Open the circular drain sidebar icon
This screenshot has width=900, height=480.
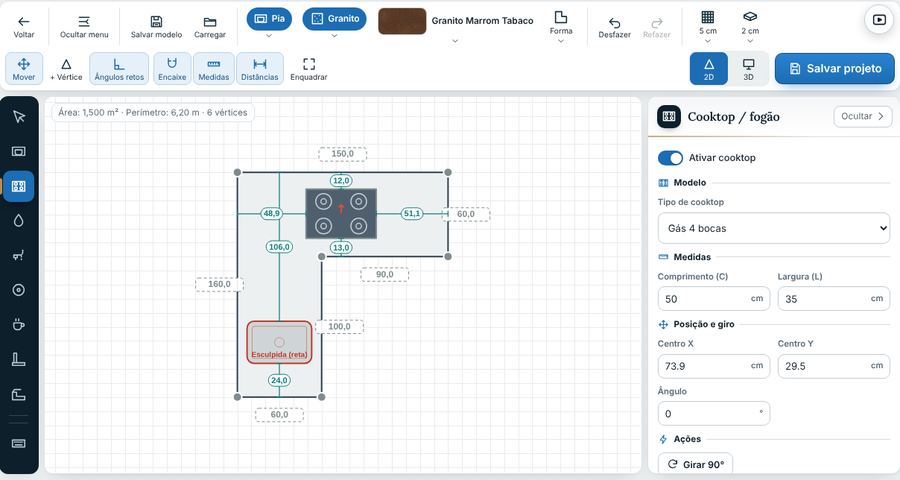[x=19, y=290]
